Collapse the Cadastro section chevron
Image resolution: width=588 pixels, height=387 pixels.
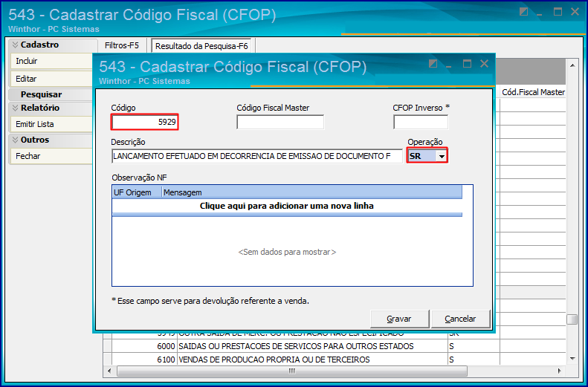(x=15, y=45)
